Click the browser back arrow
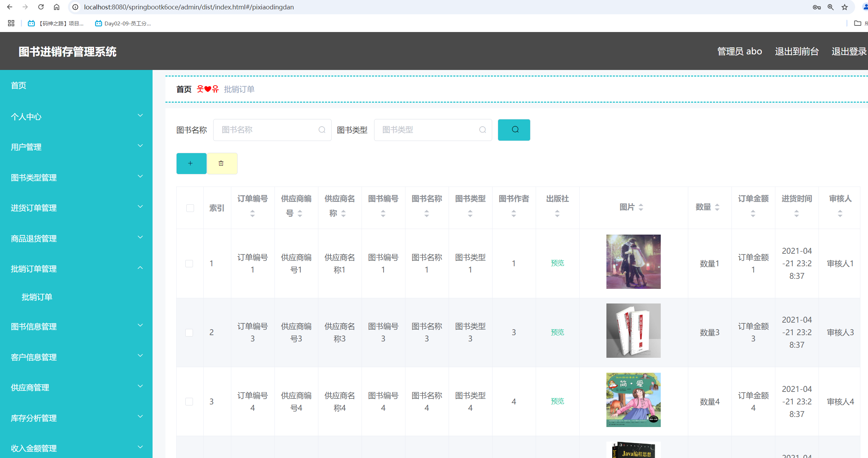The width and height of the screenshot is (868, 458). point(10,7)
